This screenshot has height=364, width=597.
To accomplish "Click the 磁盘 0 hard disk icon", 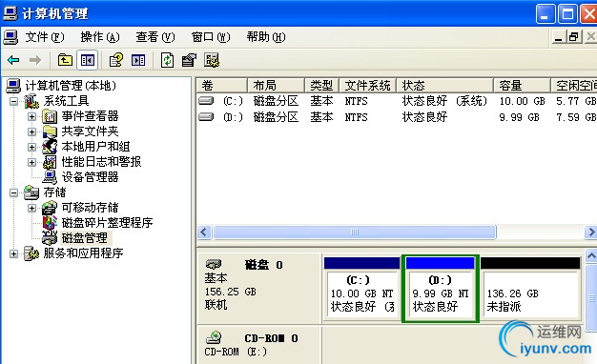I will pos(214,264).
